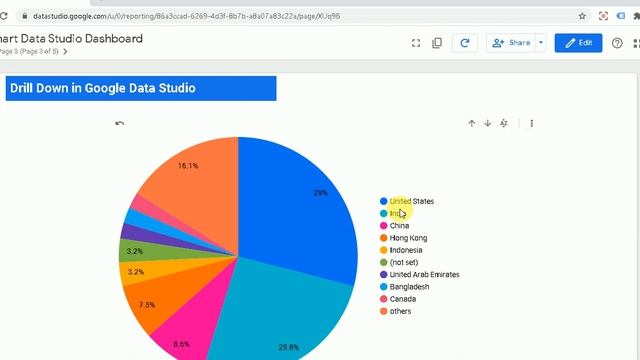
Task: Open the help question mark icon
Action: 617,43
